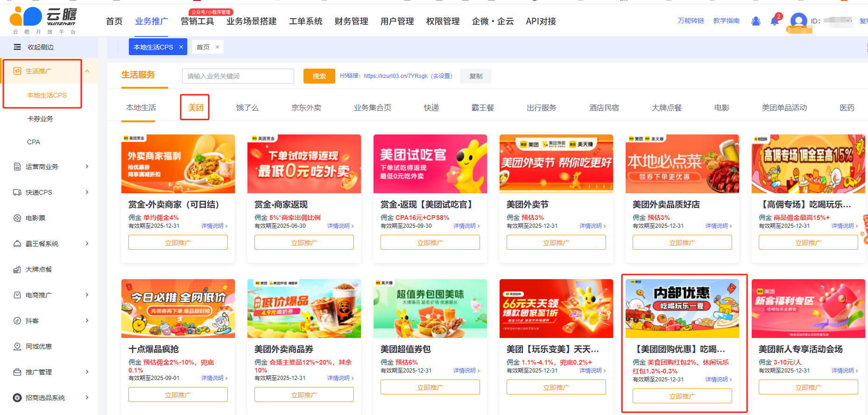
Task: Switch to the 酒店民宿 category tab
Action: point(604,107)
